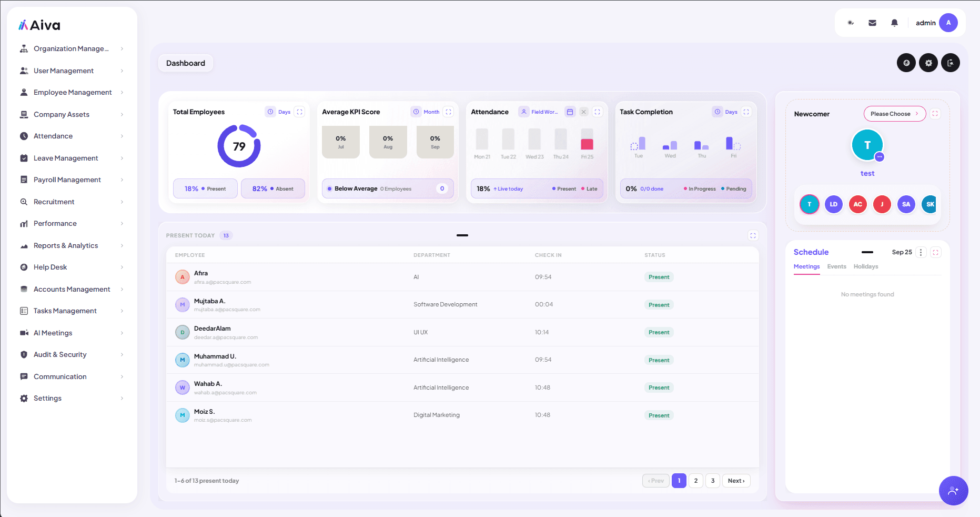Image resolution: width=980 pixels, height=517 pixels.
Task: Click the Aiva logo
Action: pyautogui.click(x=39, y=25)
